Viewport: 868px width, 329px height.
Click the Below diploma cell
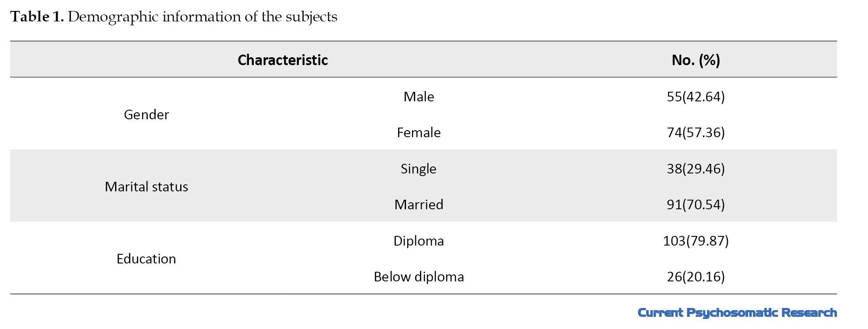click(x=419, y=277)
